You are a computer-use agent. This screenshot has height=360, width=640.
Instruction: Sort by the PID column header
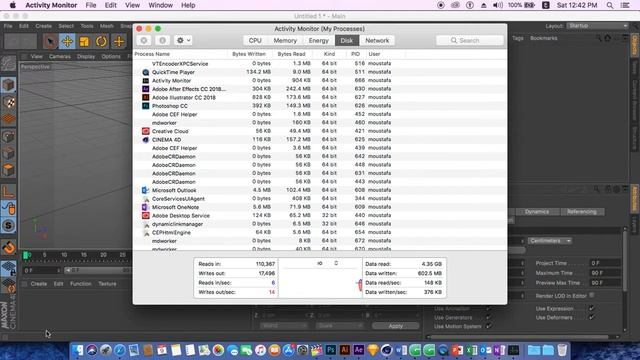356,54
